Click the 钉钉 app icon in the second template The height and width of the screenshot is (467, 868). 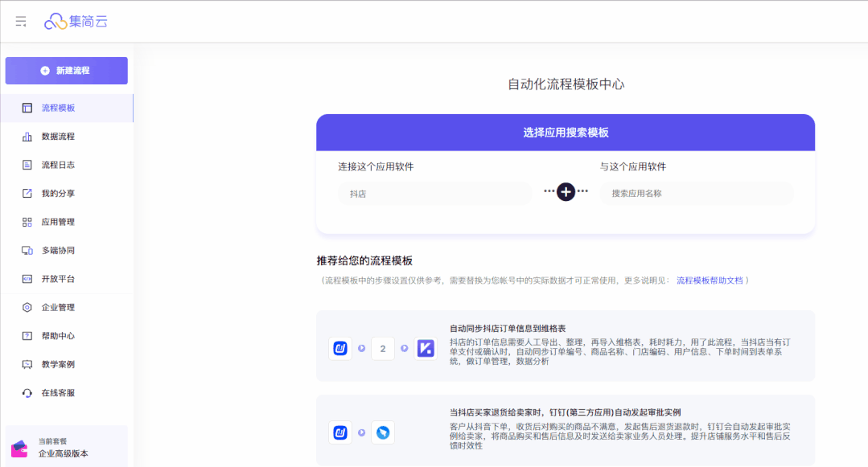pos(384,433)
